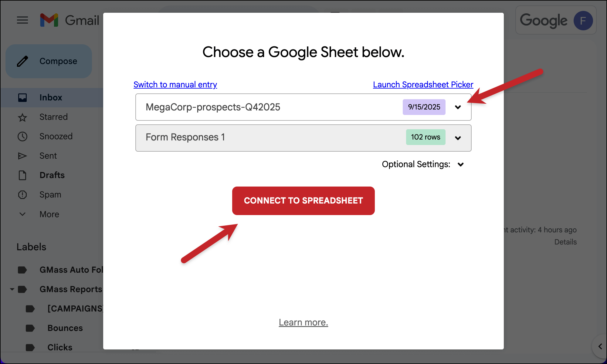Open Snoozed using the clock icon
607x364 pixels.
[x=22, y=136]
